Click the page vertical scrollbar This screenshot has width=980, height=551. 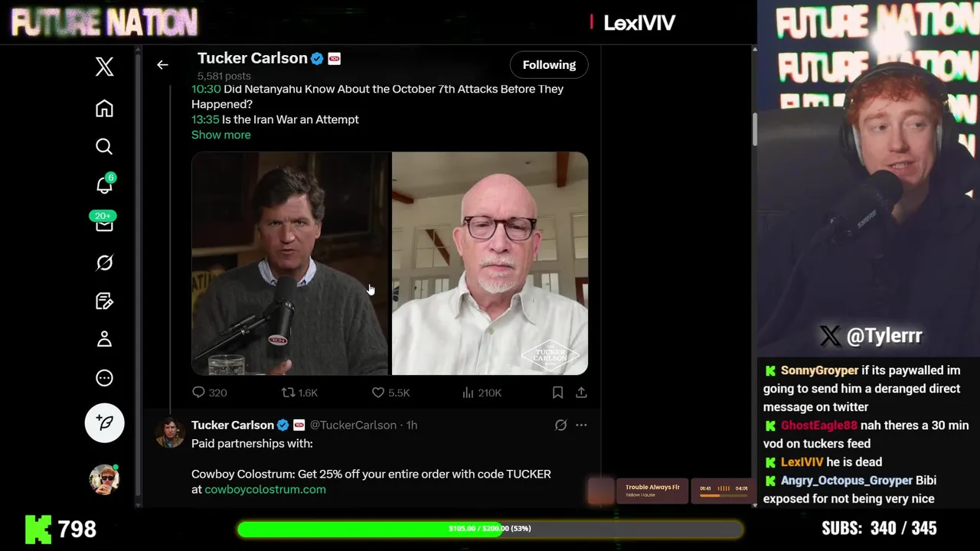click(754, 130)
